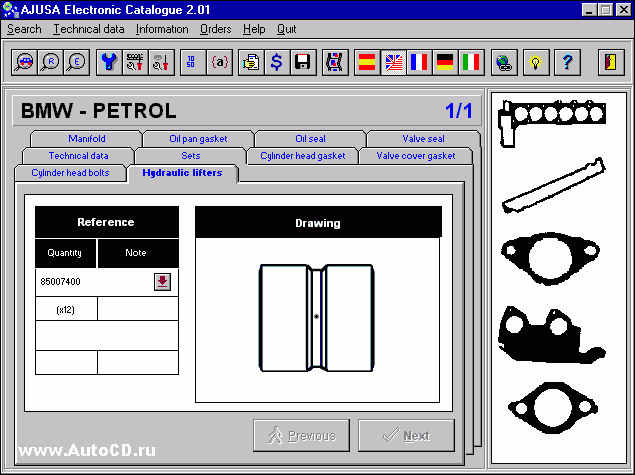Viewport: 635px width, 475px height.
Task: Open the Quit menu
Action: tap(286, 29)
